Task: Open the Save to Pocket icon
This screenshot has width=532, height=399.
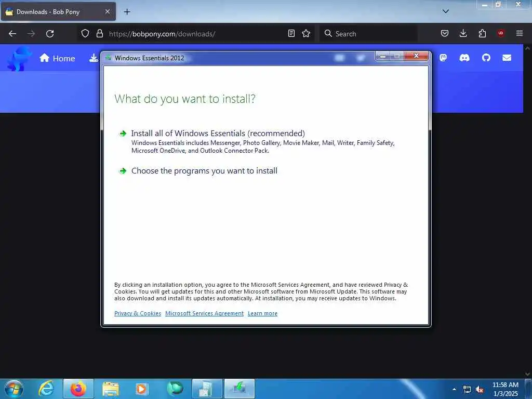Action: pyautogui.click(x=445, y=33)
